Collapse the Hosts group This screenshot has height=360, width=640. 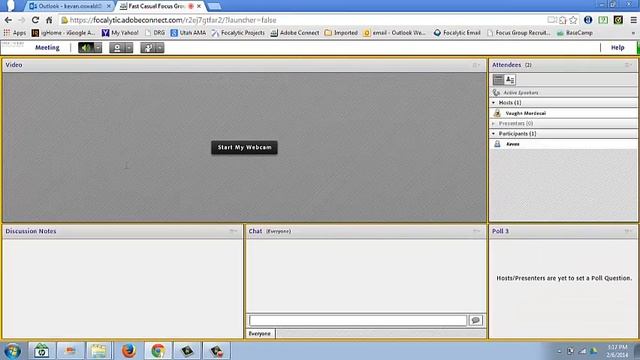click(x=494, y=103)
